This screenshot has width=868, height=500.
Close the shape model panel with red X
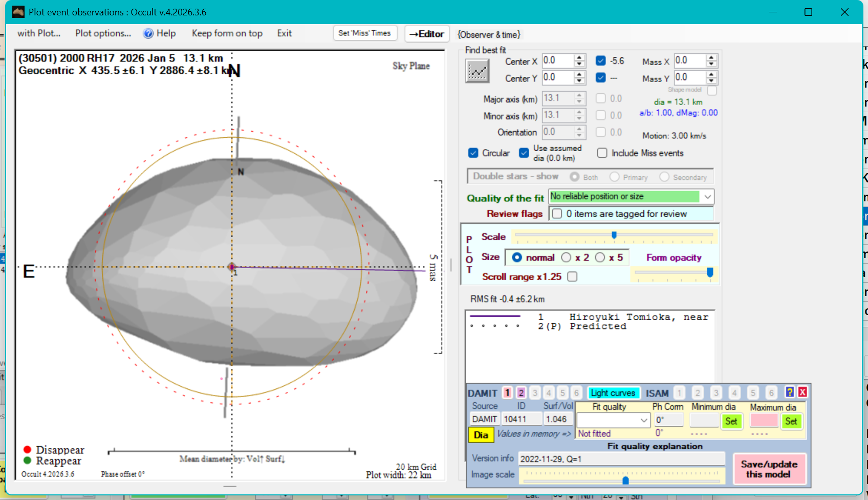tap(802, 392)
